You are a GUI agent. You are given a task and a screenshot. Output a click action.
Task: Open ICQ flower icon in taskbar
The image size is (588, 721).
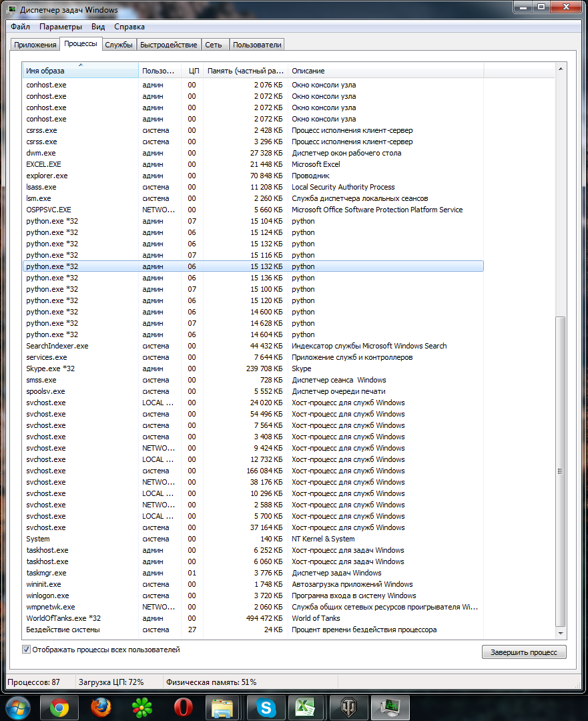[x=142, y=708]
